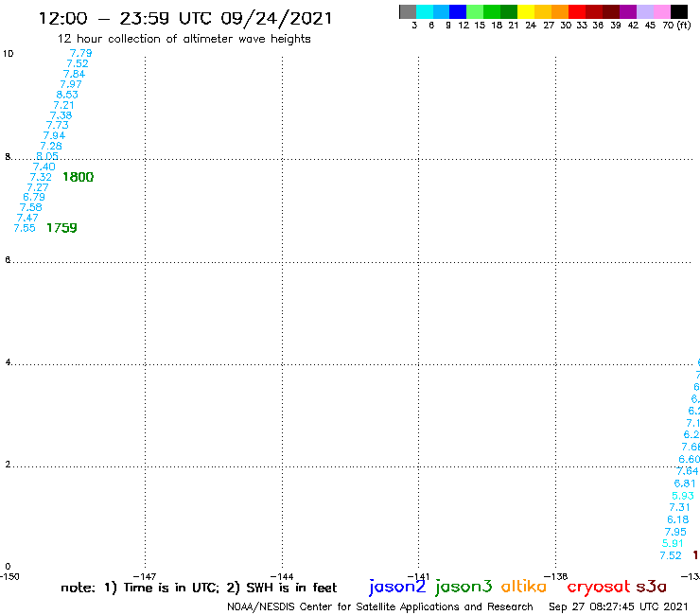The width and height of the screenshot is (700, 615).
Task: Select the pink 70 ft legend swatch
Action: (x=662, y=11)
